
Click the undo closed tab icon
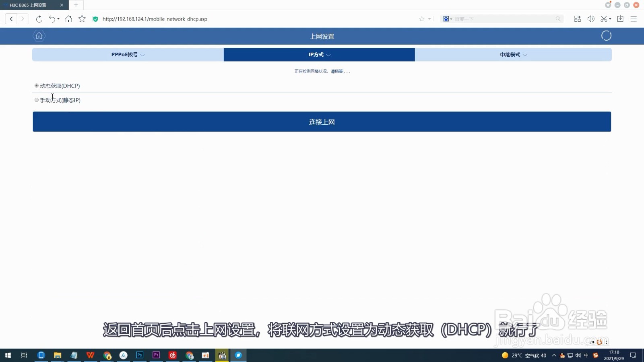(x=52, y=19)
